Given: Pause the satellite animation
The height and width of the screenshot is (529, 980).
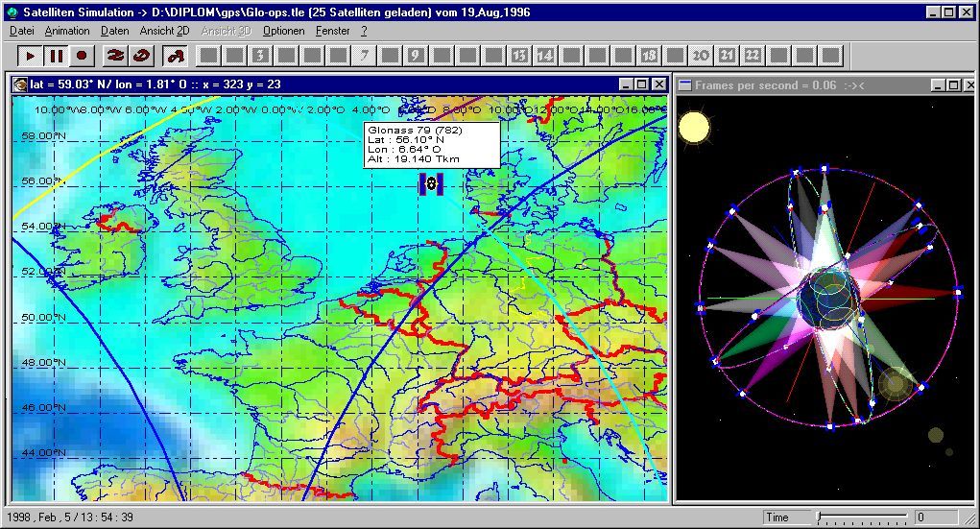Looking at the screenshot, I should pos(56,56).
